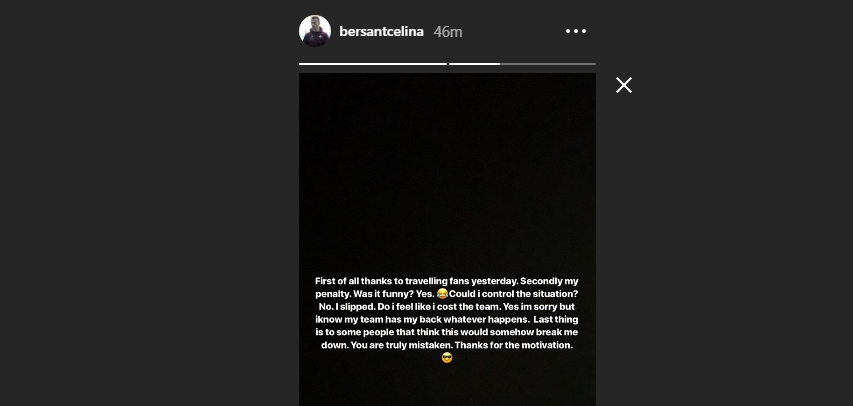
Task: Click the laughing-crying emoji in the story text
Action: [x=443, y=294]
